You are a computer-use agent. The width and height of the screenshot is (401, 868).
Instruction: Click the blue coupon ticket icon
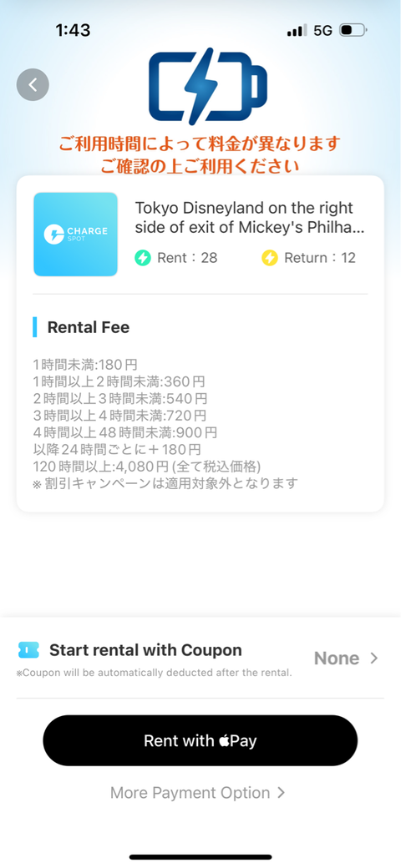(x=28, y=650)
